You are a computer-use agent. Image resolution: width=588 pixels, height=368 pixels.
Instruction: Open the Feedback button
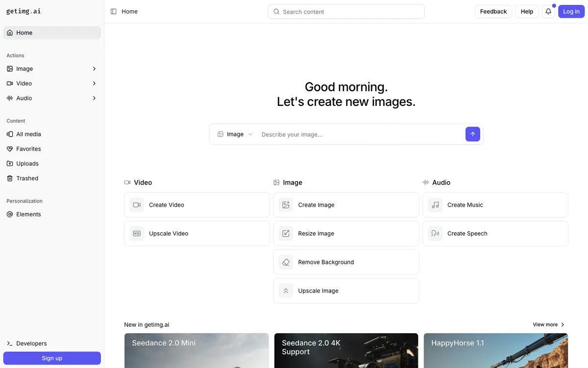(493, 11)
